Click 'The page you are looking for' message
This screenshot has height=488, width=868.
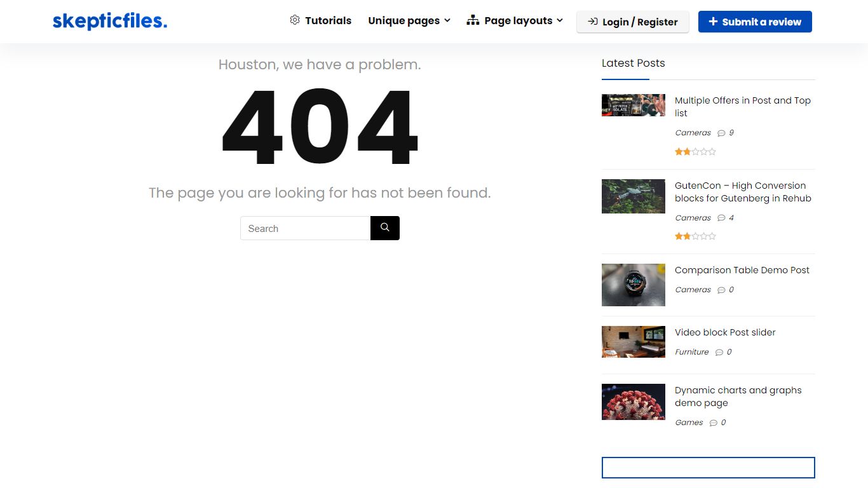320,193
